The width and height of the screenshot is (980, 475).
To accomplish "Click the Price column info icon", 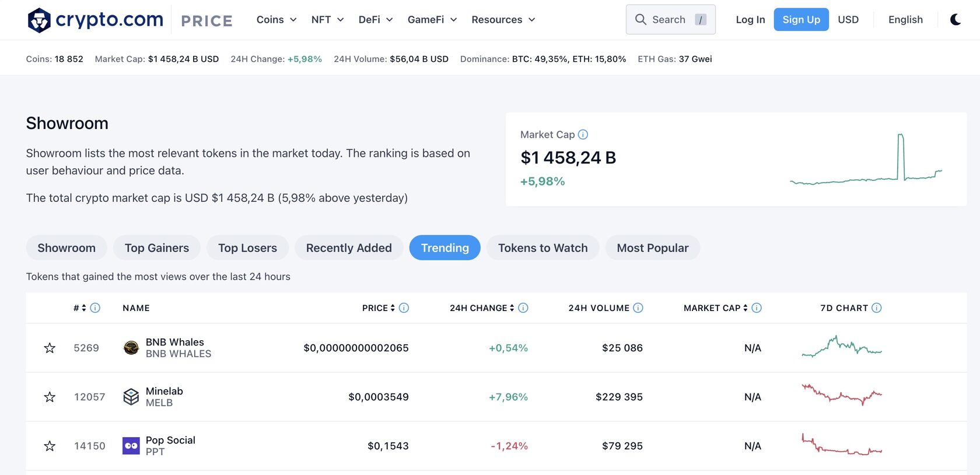I will 404,308.
